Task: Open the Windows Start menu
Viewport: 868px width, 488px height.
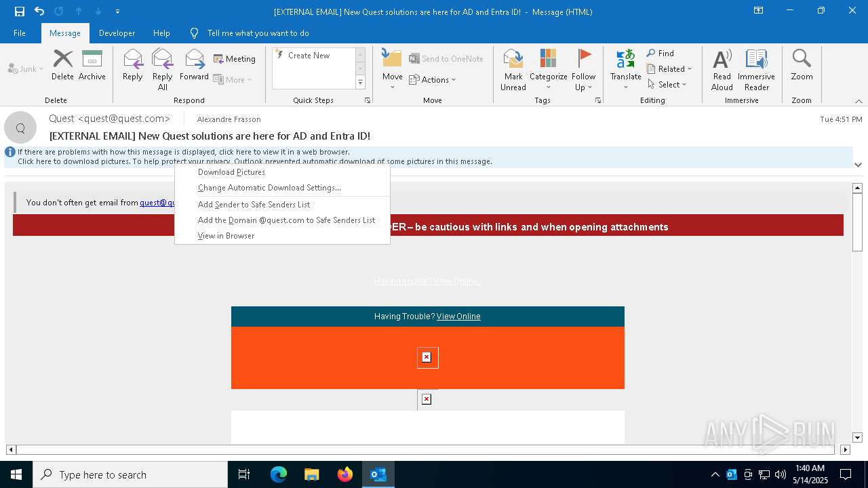Action: 16,474
